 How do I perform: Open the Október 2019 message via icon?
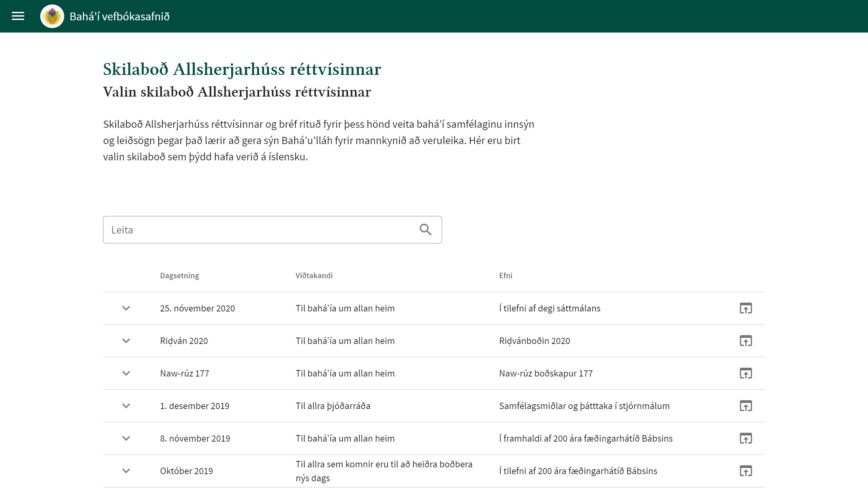point(746,471)
